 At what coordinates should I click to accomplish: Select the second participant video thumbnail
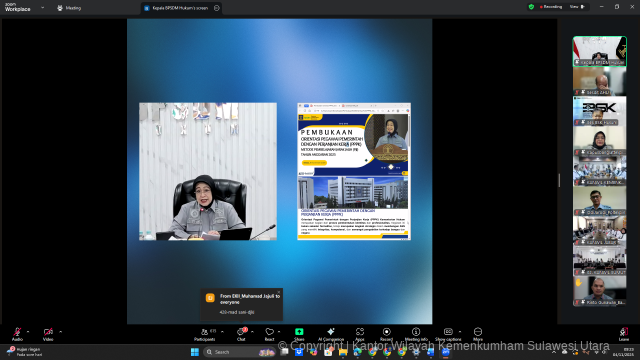(600, 81)
